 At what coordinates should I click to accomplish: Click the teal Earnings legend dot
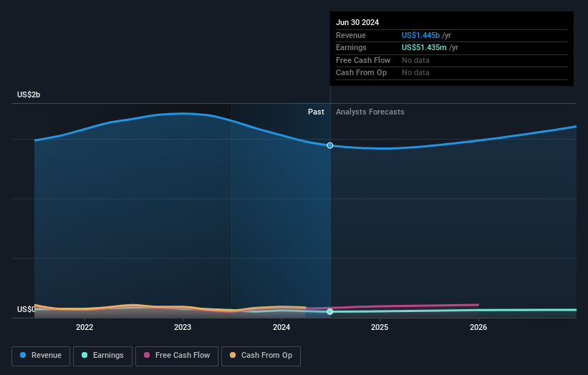click(85, 355)
